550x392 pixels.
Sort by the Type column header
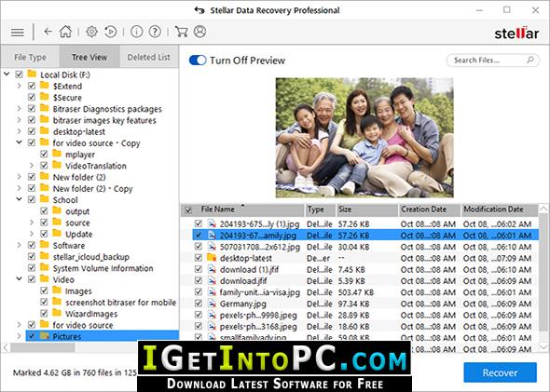click(x=321, y=210)
